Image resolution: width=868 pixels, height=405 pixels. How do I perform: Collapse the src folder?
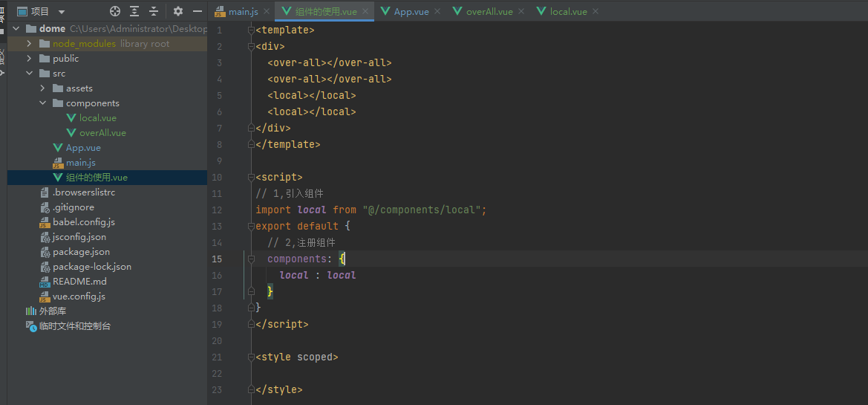[30, 73]
